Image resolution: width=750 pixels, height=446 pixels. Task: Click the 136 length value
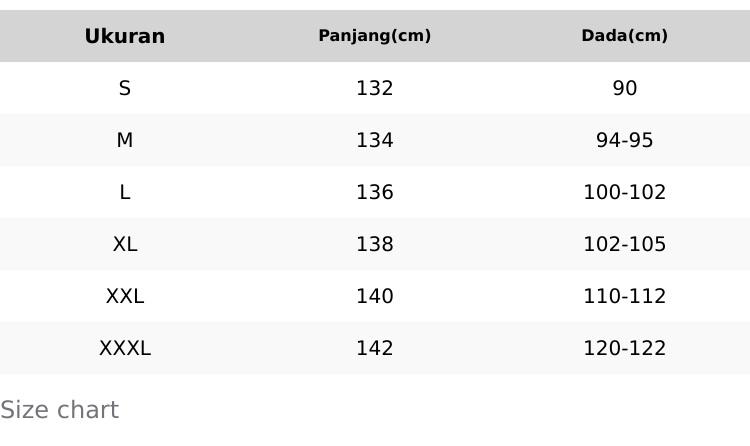coord(375,192)
